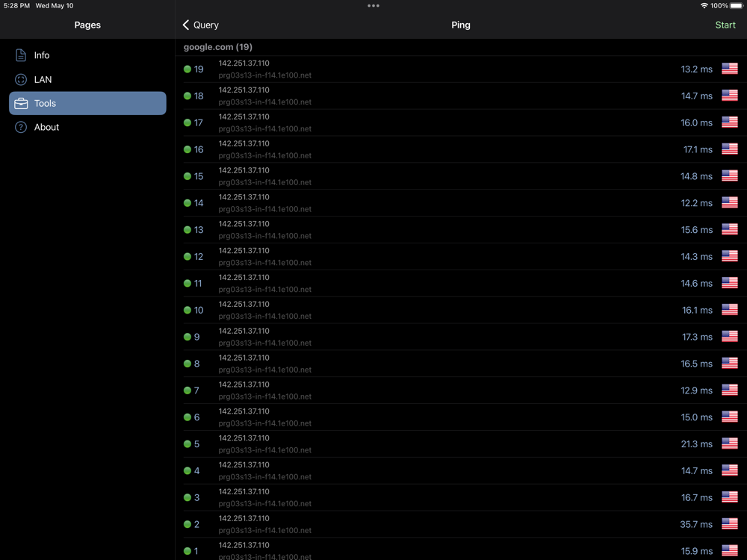This screenshot has width=747, height=560.
Task: Click the US flag on ping 16 row
Action: 729,149
